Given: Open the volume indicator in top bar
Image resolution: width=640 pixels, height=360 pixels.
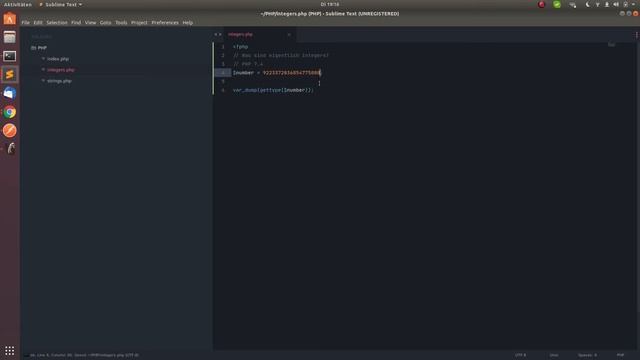Looking at the screenshot, I should (616, 4).
